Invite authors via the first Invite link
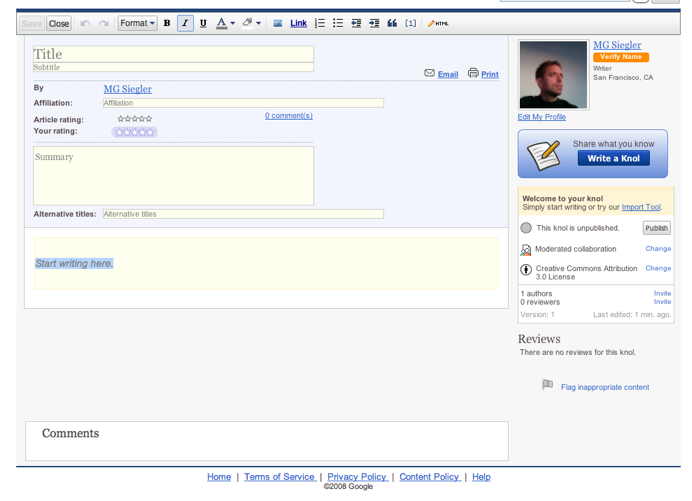Image resolution: width=692 pixels, height=501 pixels. [662, 293]
